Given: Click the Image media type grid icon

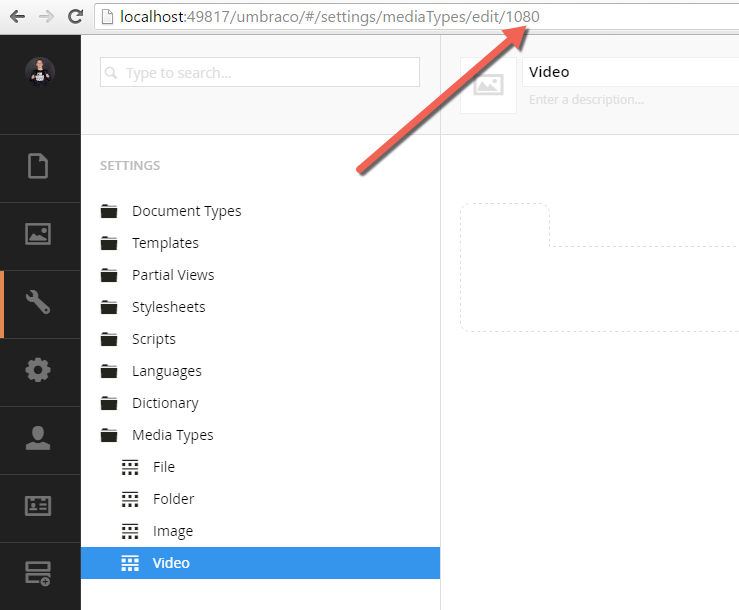Looking at the screenshot, I should (x=130, y=531).
